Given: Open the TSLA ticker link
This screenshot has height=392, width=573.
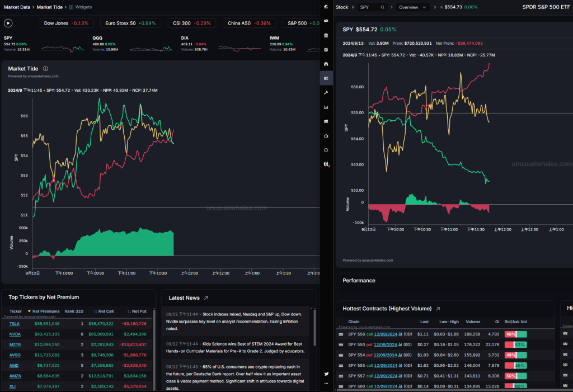Looking at the screenshot, I should pyautogui.click(x=15, y=324).
